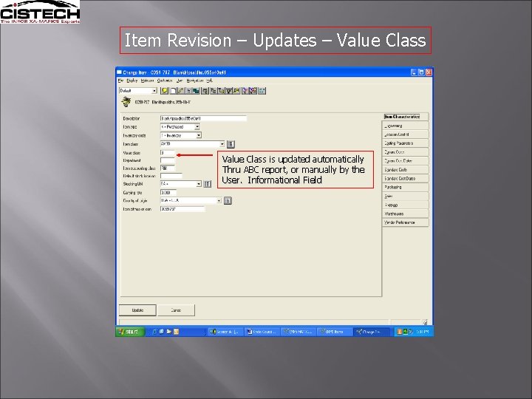Viewport: 532px width, 399px height.
Task: Open the Inventory code dropdown
Action: (199, 135)
